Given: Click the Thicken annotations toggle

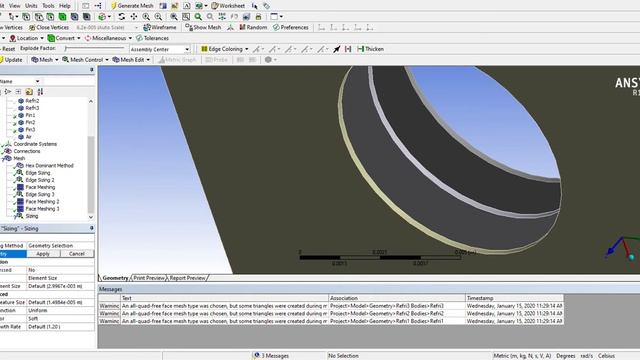Looking at the screenshot, I should [x=370, y=49].
